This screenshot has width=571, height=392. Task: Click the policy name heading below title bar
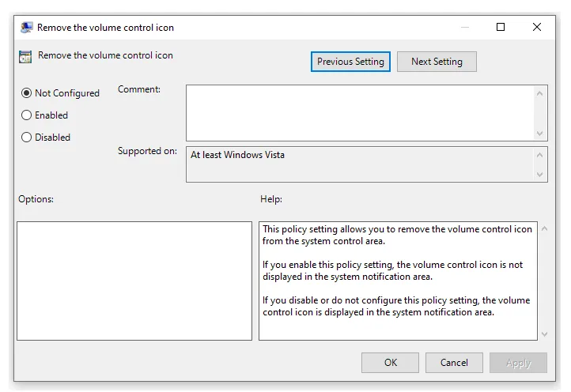pyautogui.click(x=106, y=55)
